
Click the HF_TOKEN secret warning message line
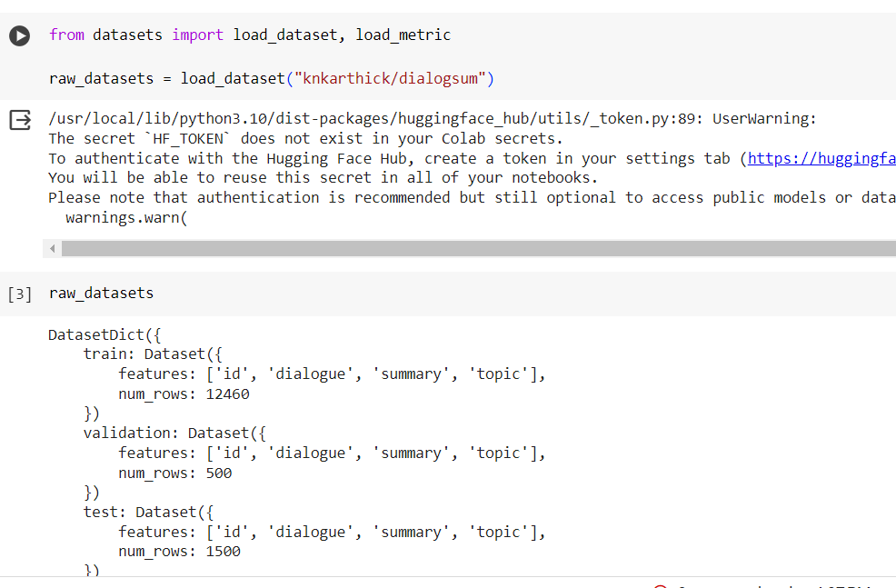(305, 138)
